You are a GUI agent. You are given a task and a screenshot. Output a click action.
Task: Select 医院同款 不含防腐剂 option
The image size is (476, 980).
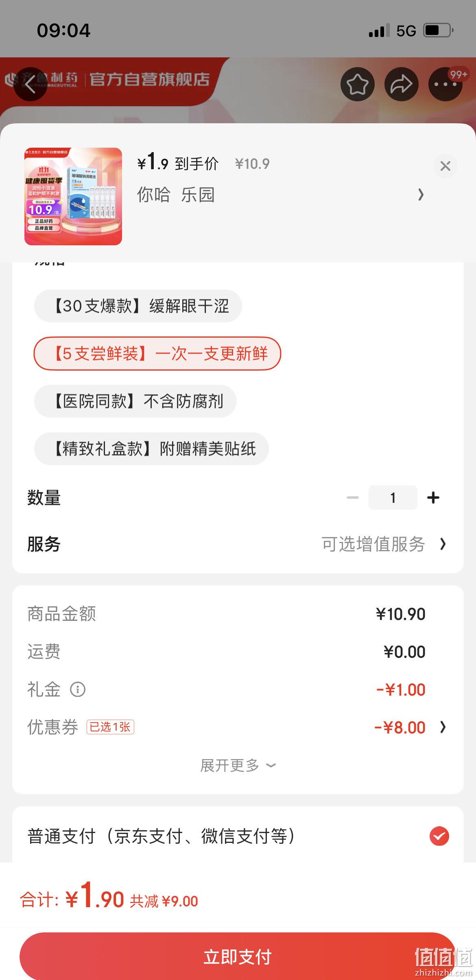[135, 401]
